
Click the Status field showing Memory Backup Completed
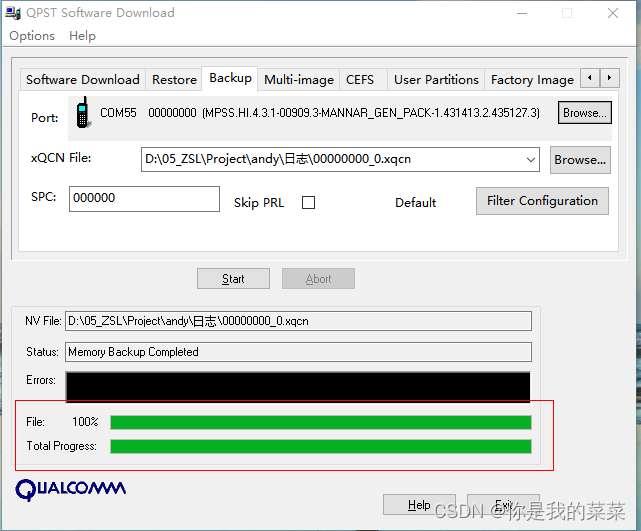pyautogui.click(x=298, y=352)
